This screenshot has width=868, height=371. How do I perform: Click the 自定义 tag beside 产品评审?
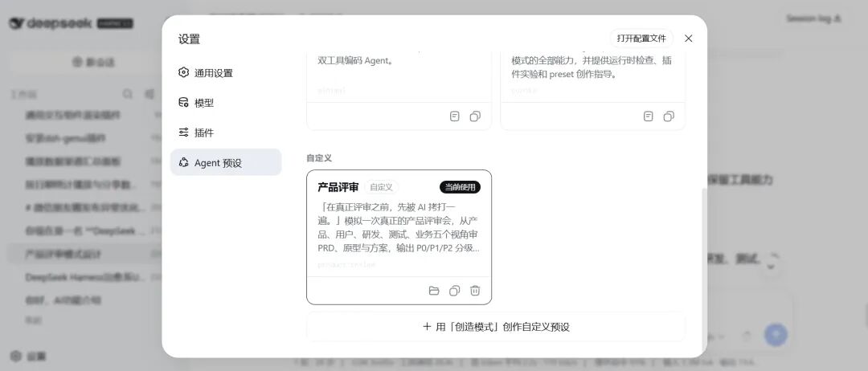pos(382,187)
